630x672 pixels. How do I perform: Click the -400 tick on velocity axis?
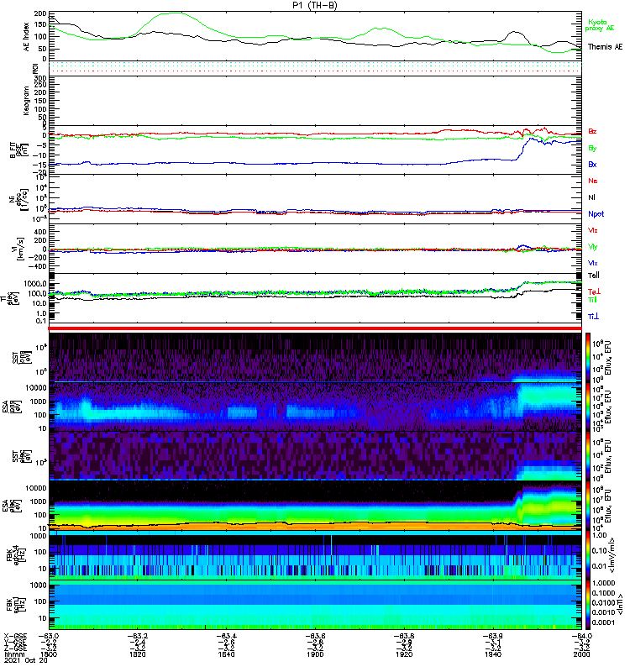[x=37, y=266]
